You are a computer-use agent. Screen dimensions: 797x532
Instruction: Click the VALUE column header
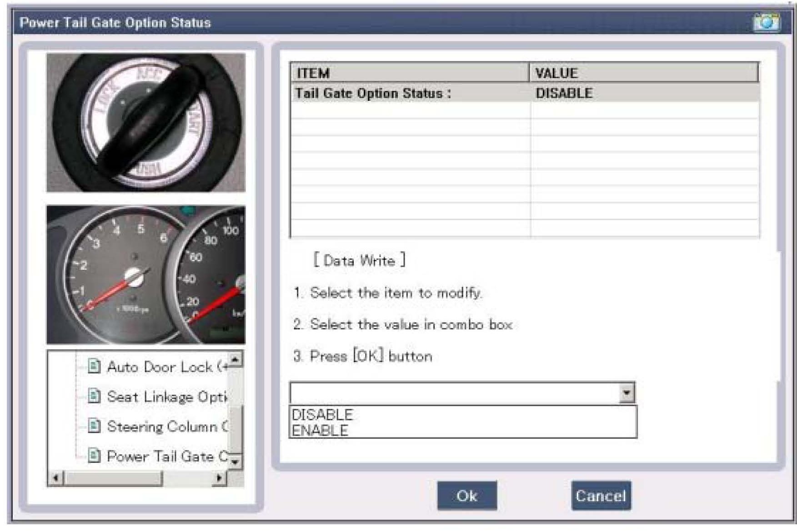pos(643,73)
